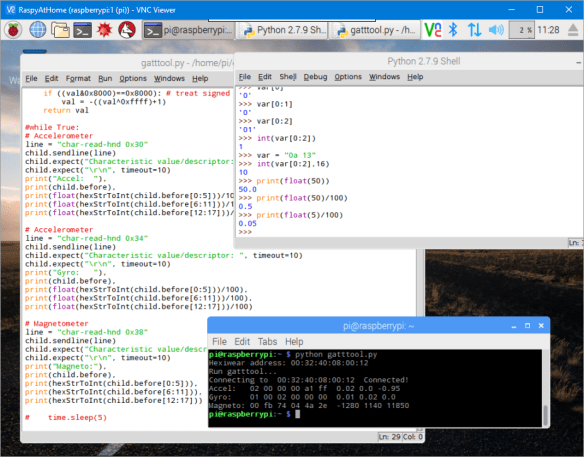Click the 'char-read-hnd 0x38' string in editor
Image resolution: width=584 pixels, height=457 pixels.
(x=102, y=332)
